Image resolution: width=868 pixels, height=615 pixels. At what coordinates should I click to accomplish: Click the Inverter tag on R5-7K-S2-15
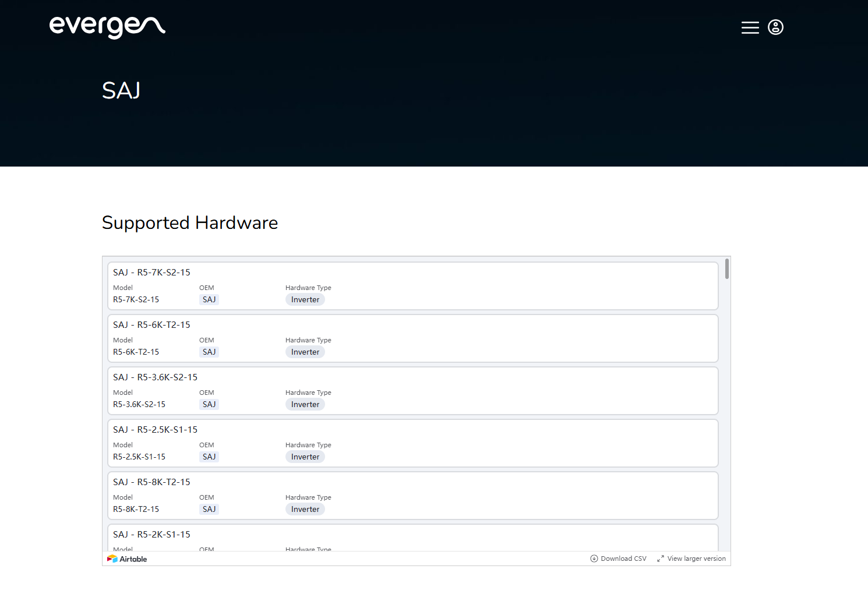coord(305,300)
